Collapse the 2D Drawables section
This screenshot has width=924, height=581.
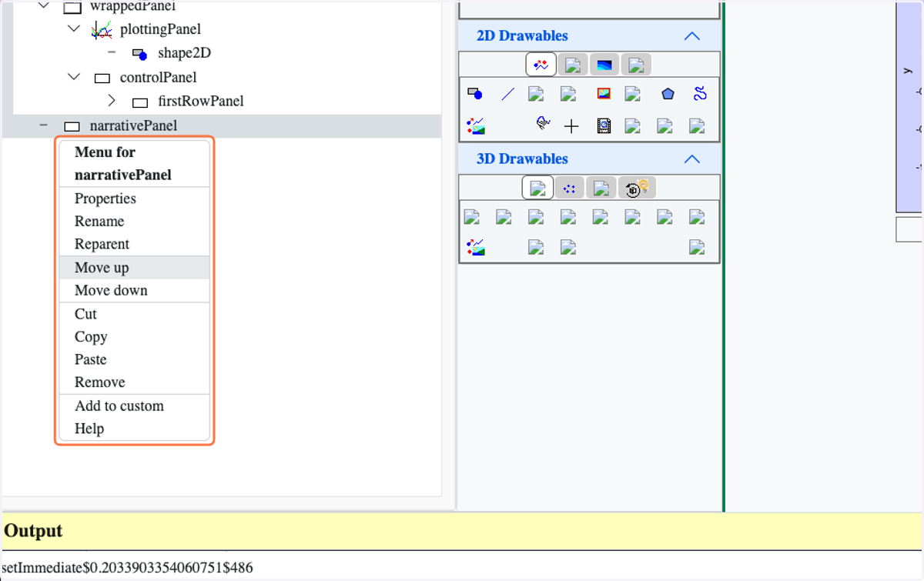691,36
